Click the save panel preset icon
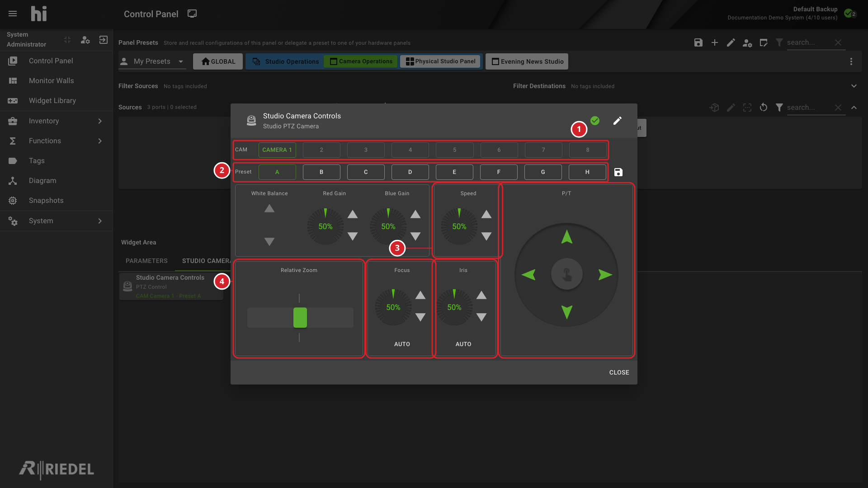Image resolution: width=868 pixels, height=488 pixels. pyautogui.click(x=698, y=42)
